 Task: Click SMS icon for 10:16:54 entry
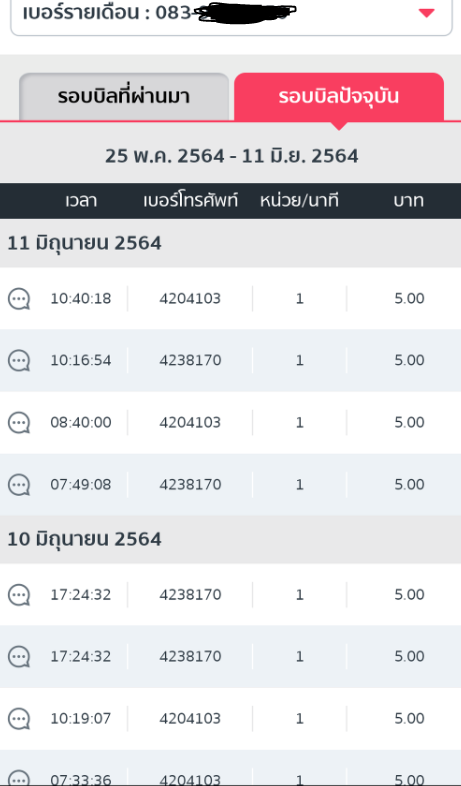point(19,361)
